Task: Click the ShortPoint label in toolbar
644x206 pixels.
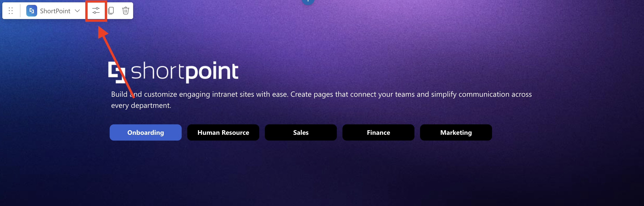Action: click(55, 11)
